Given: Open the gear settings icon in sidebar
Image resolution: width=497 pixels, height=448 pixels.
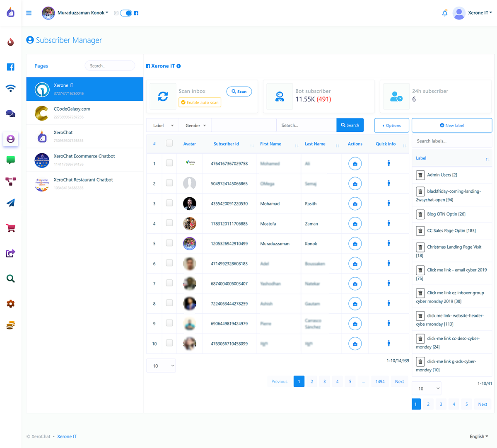Looking at the screenshot, I should [x=11, y=304].
